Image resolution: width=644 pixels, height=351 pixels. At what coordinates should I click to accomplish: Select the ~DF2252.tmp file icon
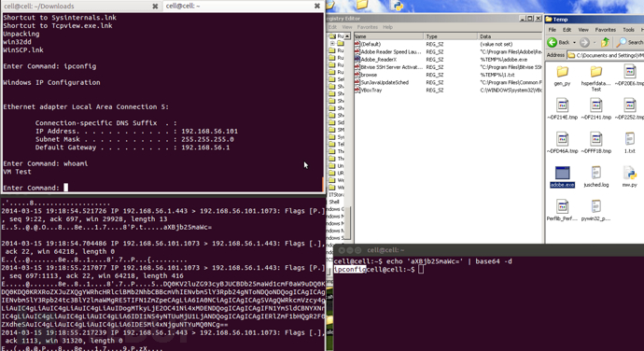coord(630,105)
